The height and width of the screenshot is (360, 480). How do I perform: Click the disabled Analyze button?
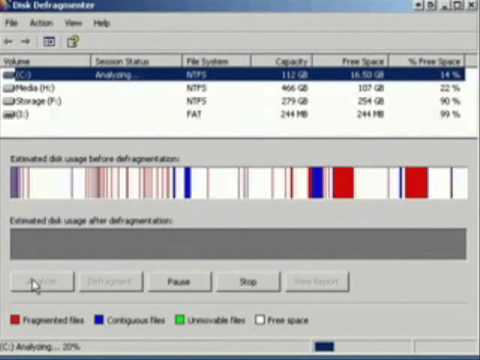(x=42, y=282)
